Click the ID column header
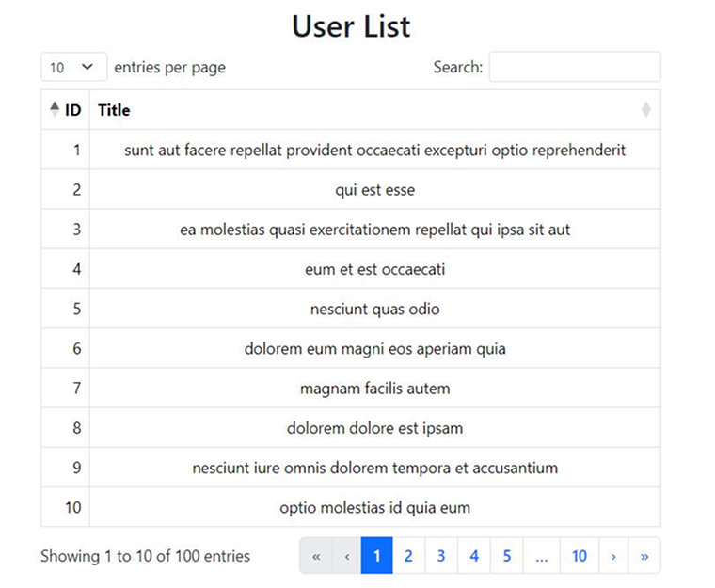 tap(73, 110)
